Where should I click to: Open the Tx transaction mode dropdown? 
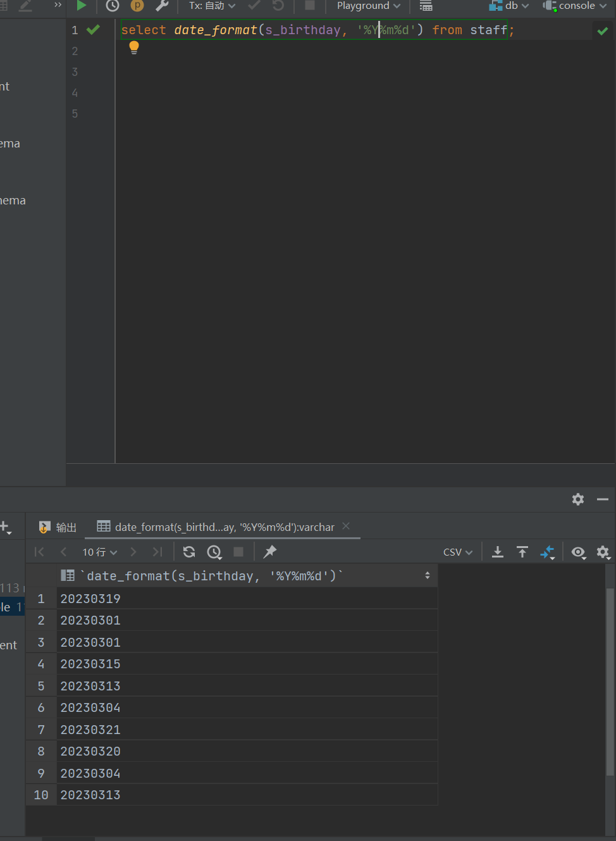tap(213, 6)
